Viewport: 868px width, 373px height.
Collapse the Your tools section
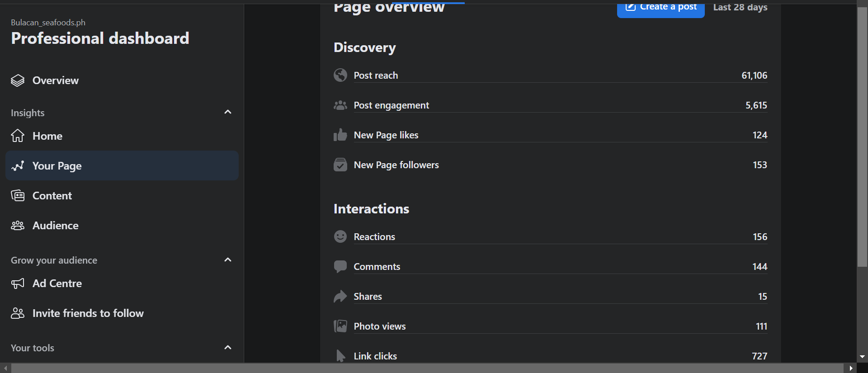pyautogui.click(x=228, y=348)
